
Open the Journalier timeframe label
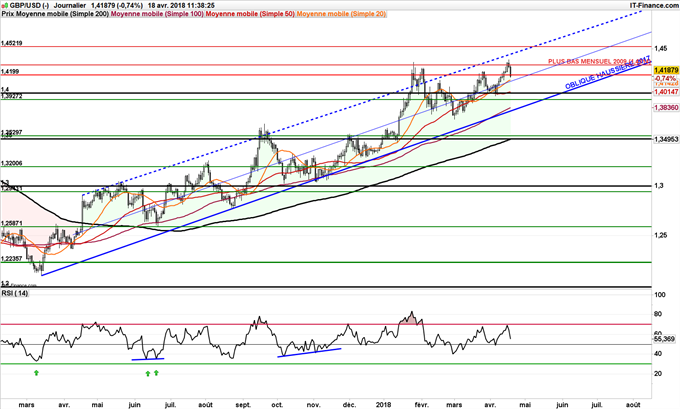pos(70,5)
